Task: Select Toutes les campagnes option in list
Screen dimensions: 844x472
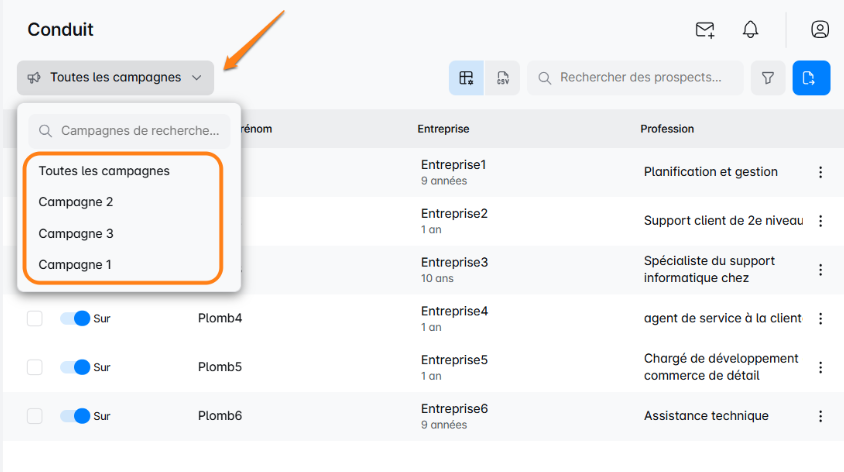Action: pos(104,171)
